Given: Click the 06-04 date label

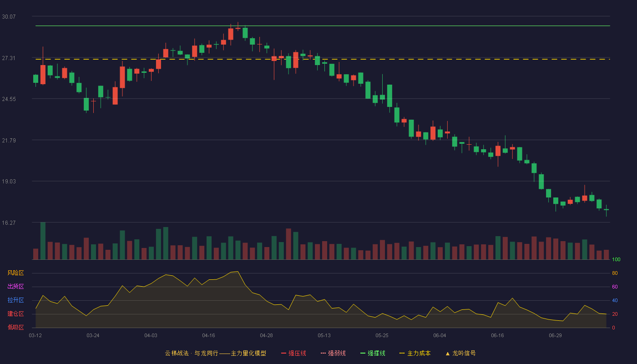Looking at the screenshot, I should (x=440, y=335).
